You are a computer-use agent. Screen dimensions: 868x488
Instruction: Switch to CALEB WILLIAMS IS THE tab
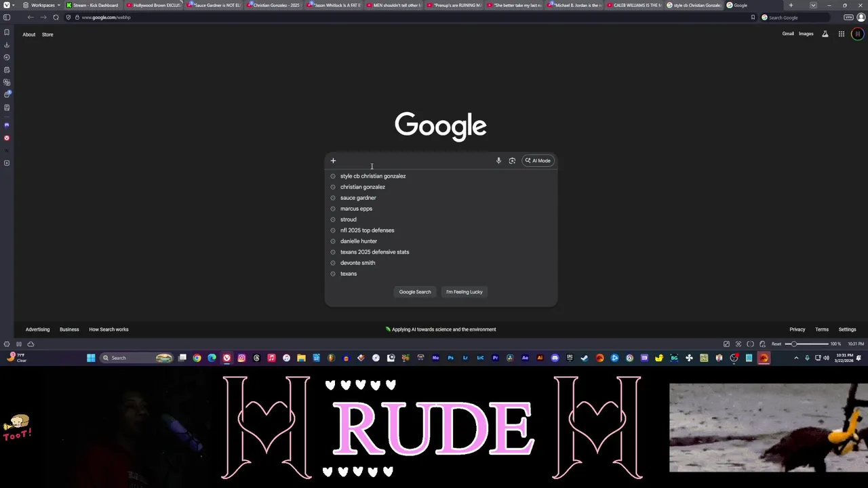634,5
